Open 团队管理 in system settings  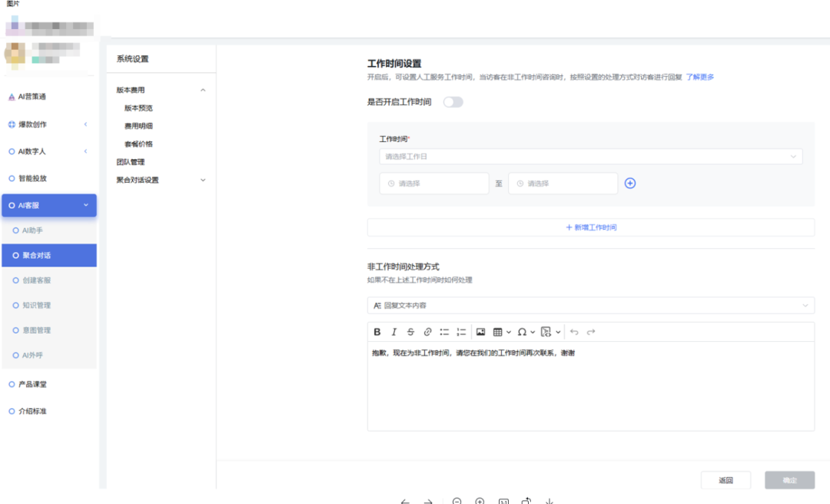(x=131, y=162)
